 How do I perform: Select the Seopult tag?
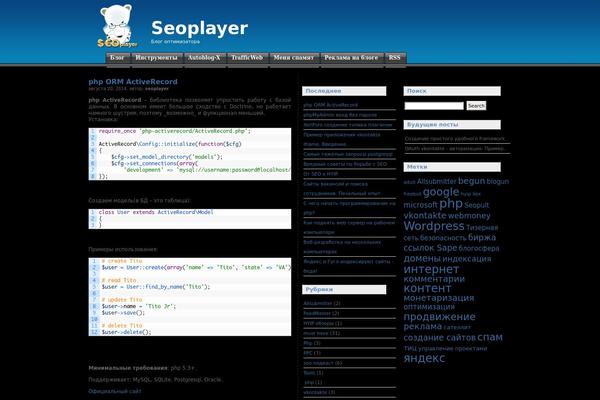click(476, 205)
